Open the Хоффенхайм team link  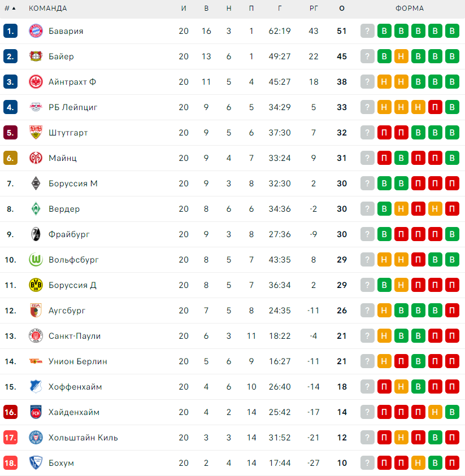(x=75, y=387)
